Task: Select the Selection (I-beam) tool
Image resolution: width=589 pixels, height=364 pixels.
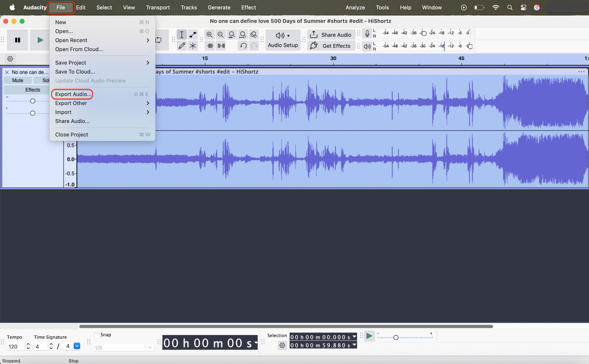Action: [181, 35]
